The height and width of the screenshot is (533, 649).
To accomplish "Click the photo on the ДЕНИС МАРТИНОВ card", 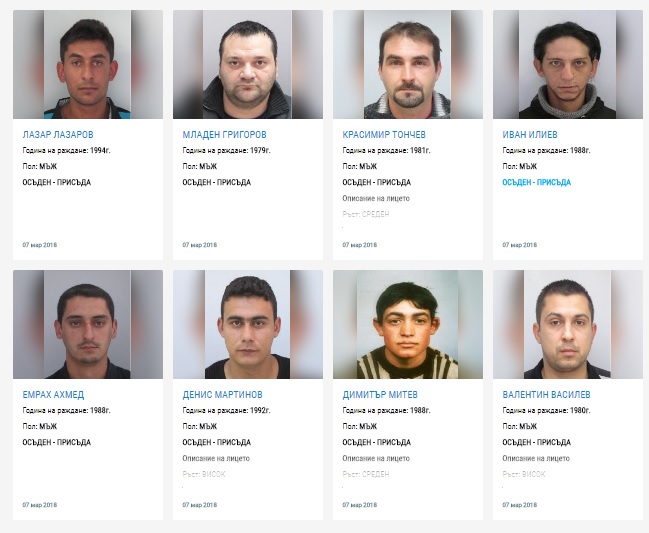I will pos(248,324).
